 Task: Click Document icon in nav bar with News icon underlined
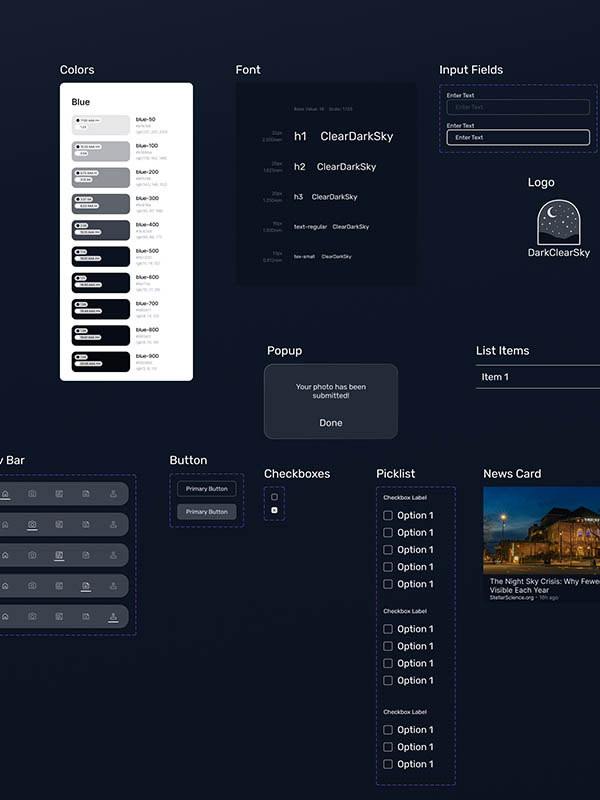[86, 555]
